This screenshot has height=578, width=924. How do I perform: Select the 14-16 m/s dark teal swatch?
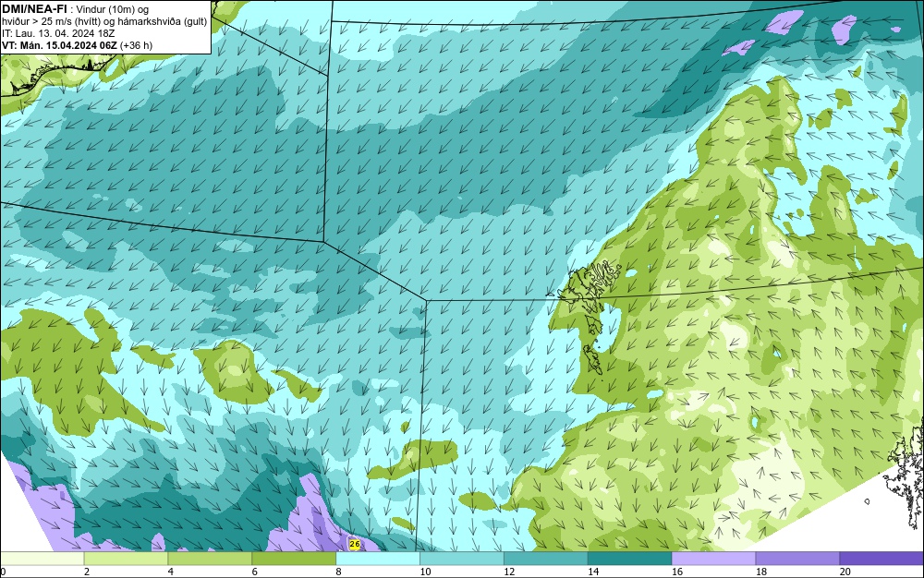click(x=630, y=559)
